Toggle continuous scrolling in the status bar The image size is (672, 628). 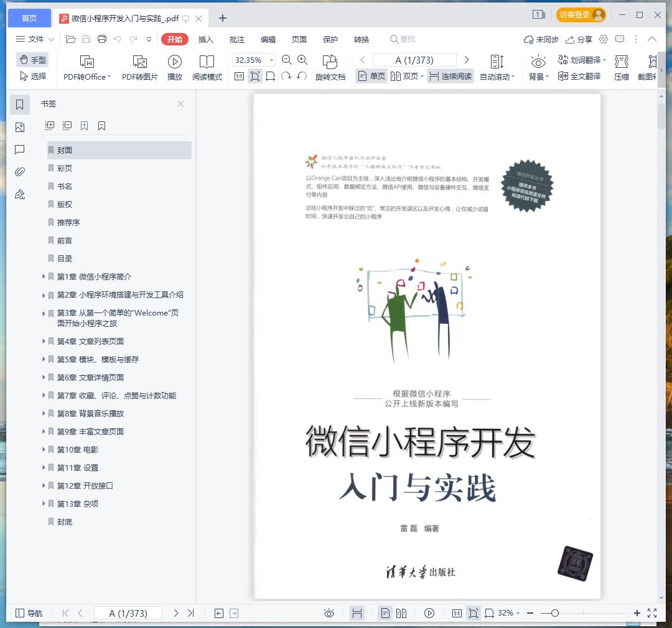pos(357,613)
